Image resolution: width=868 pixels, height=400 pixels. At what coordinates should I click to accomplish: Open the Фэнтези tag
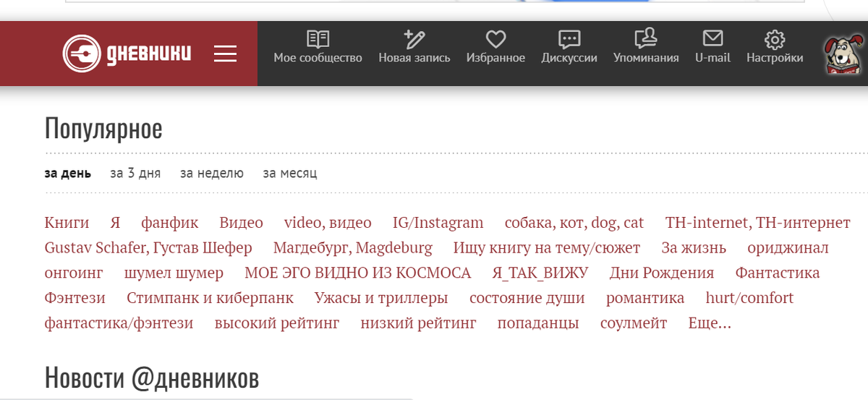click(75, 298)
